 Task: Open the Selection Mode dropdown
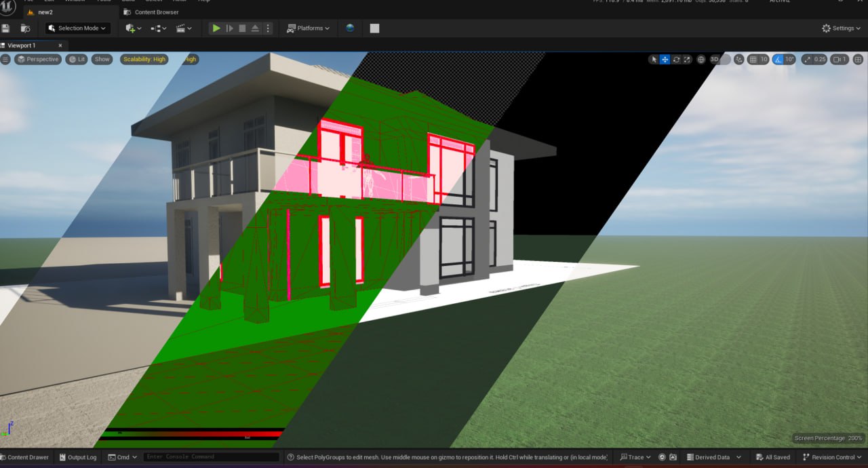point(78,28)
